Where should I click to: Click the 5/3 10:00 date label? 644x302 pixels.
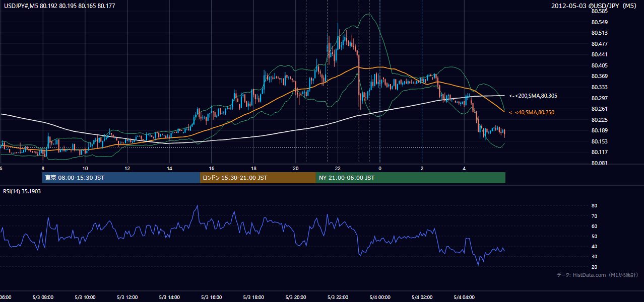click(x=85, y=297)
